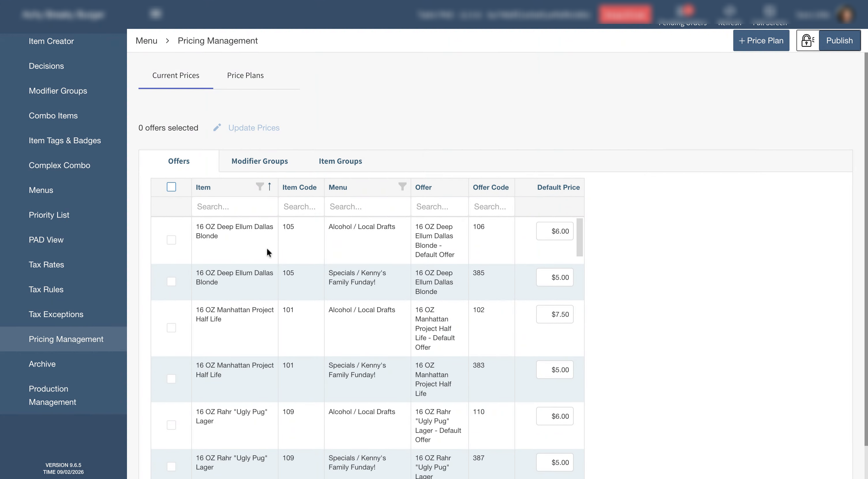This screenshot has width=868, height=479.
Task: Click the Item column sort arrow
Action: click(270, 187)
